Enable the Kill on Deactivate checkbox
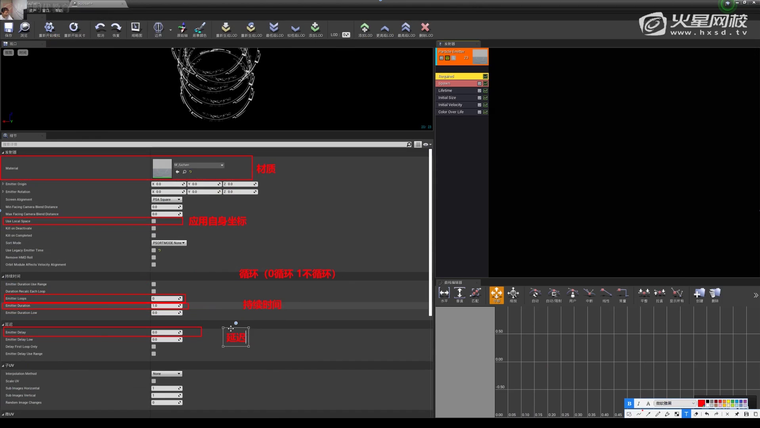 point(153,228)
